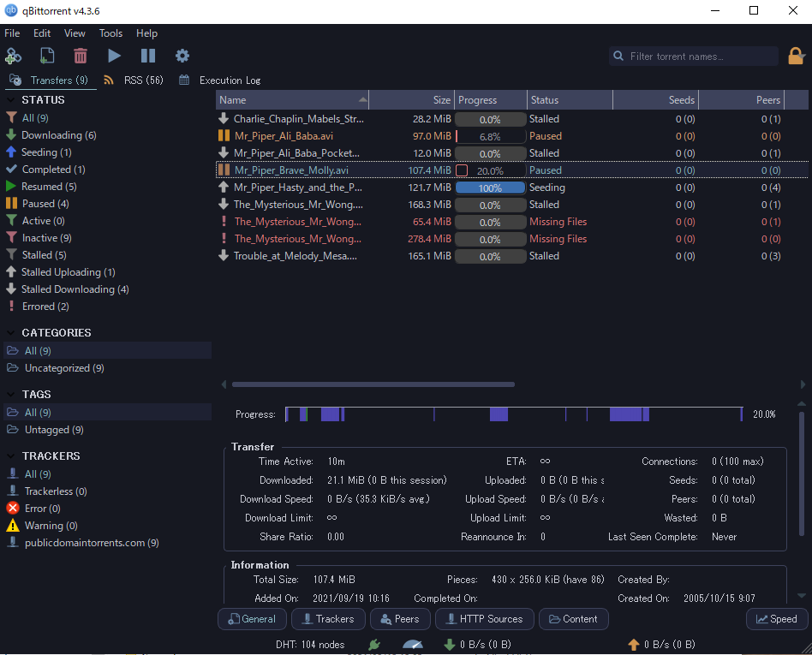Open the General details tab
This screenshot has height=655, width=812.
tap(252, 619)
